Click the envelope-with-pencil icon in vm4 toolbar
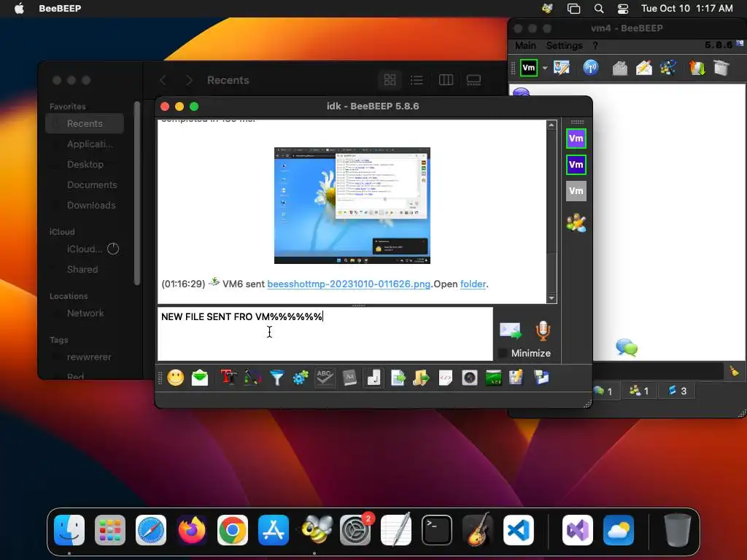Image resolution: width=747 pixels, height=560 pixels. (x=643, y=68)
